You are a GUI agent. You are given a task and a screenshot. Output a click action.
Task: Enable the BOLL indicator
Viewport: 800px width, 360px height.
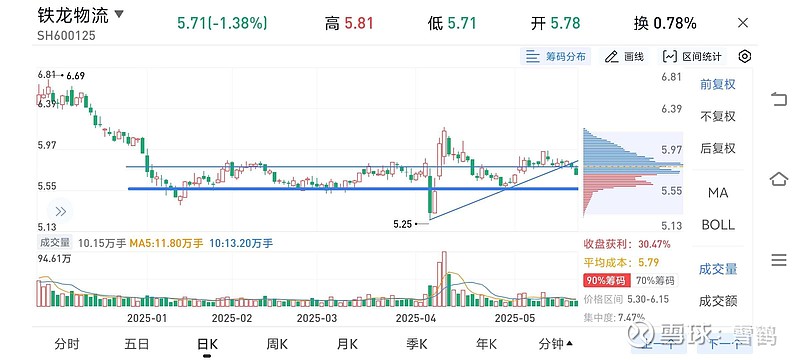tap(718, 225)
